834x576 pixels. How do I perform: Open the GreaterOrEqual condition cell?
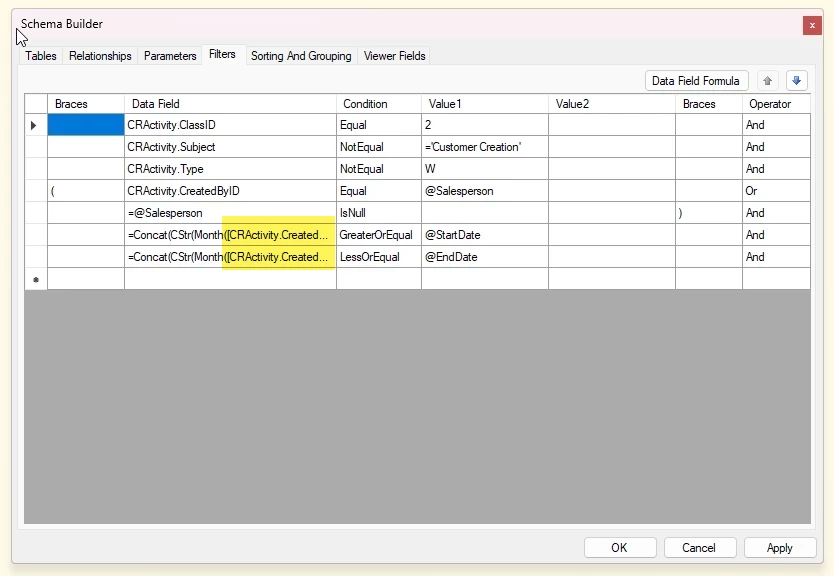[379, 235]
